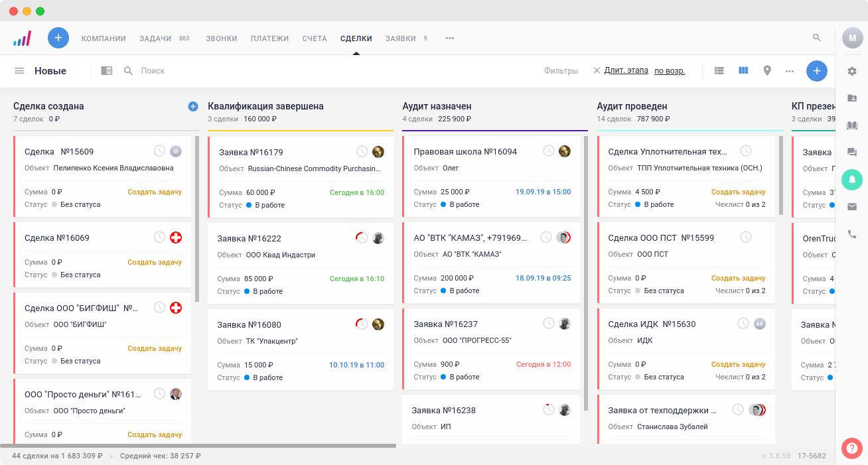
Task: Switch to map view with the pin icon
Action: point(767,70)
